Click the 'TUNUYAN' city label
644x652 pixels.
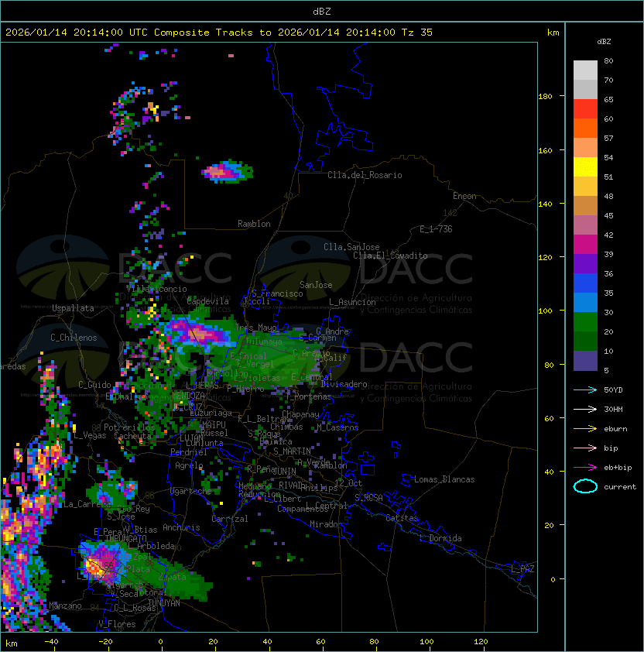(x=164, y=603)
